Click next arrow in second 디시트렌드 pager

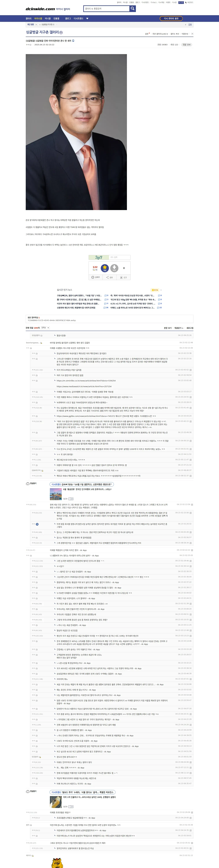coord(72,807)
